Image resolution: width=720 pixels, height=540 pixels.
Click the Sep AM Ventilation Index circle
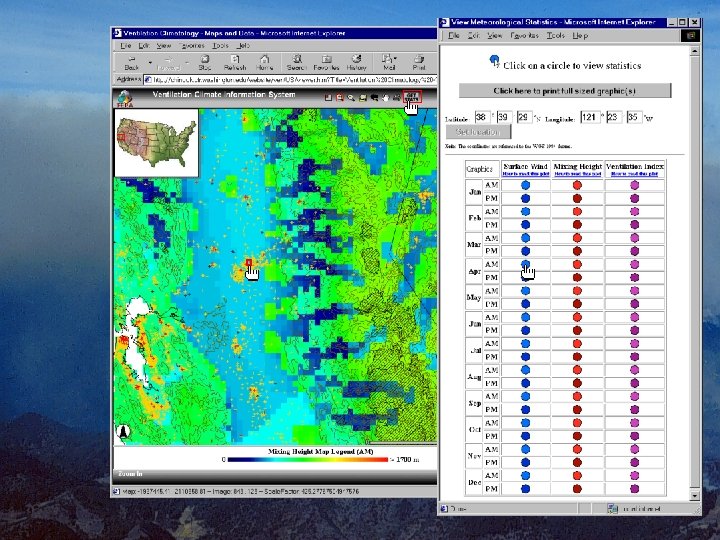click(635, 396)
